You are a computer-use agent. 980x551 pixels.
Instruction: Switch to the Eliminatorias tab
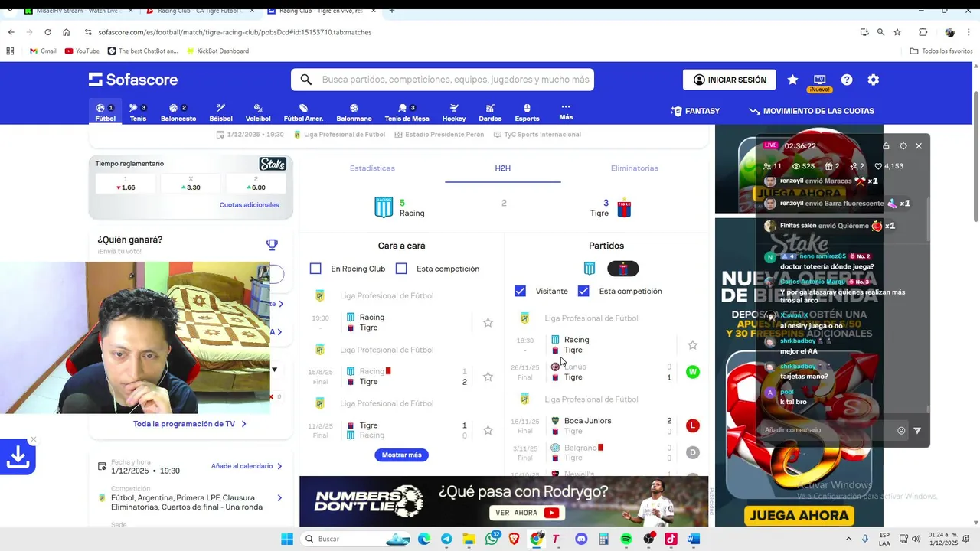pyautogui.click(x=635, y=168)
